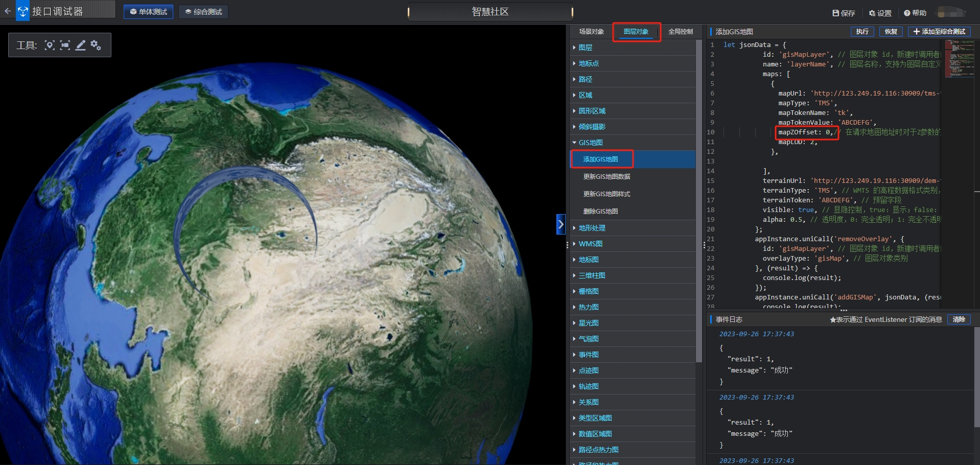Expand the 星光图 category
The height and width of the screenshot is (465, 980).
tap(633, 323)
